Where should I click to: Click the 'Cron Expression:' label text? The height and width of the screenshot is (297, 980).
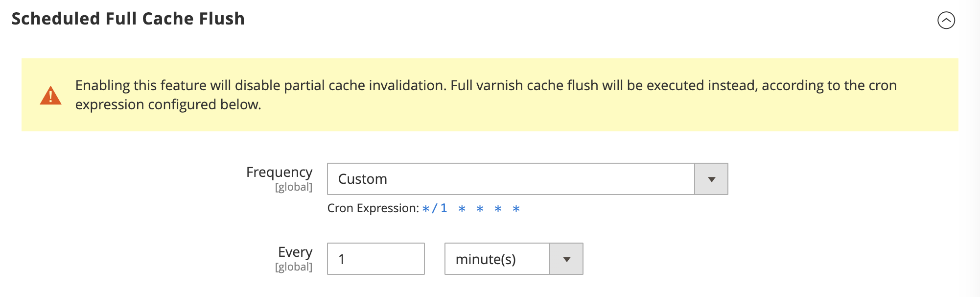(373, 208)
